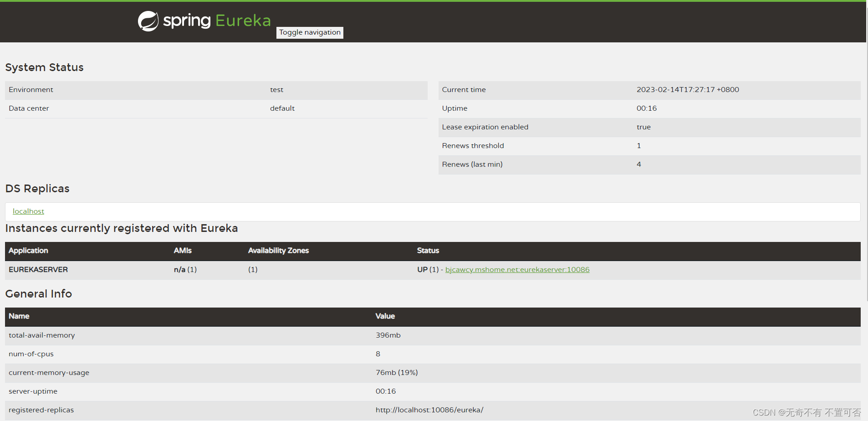Select the Renews threshold value 1
868x421 pixels.
click(639, 146)
